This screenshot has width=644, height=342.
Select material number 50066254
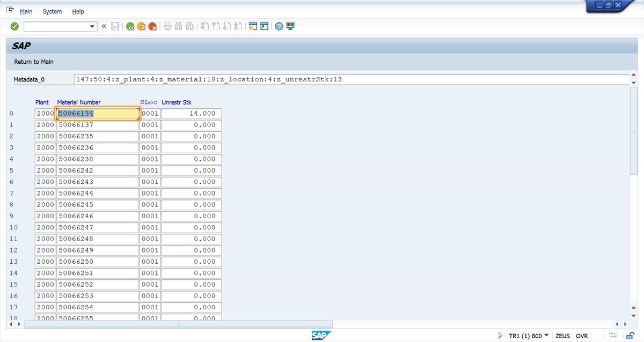pos(98,307)
